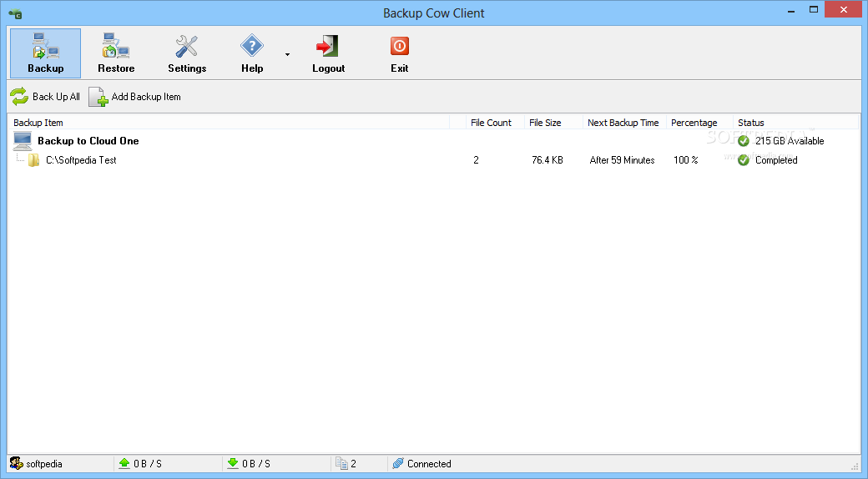This screenshot has width=868, height=479.
Task: Click the green check beside Completed
Action: [x=744, y=160]
